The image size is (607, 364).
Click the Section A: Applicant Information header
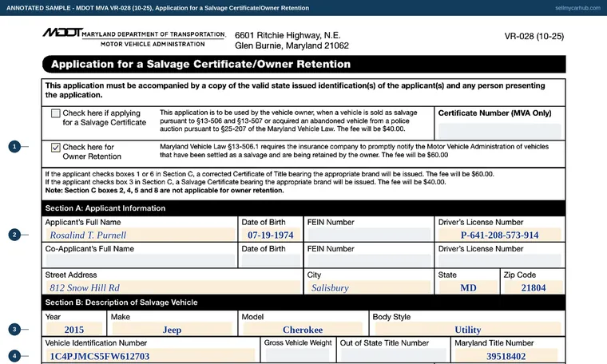tap(105, 208)
